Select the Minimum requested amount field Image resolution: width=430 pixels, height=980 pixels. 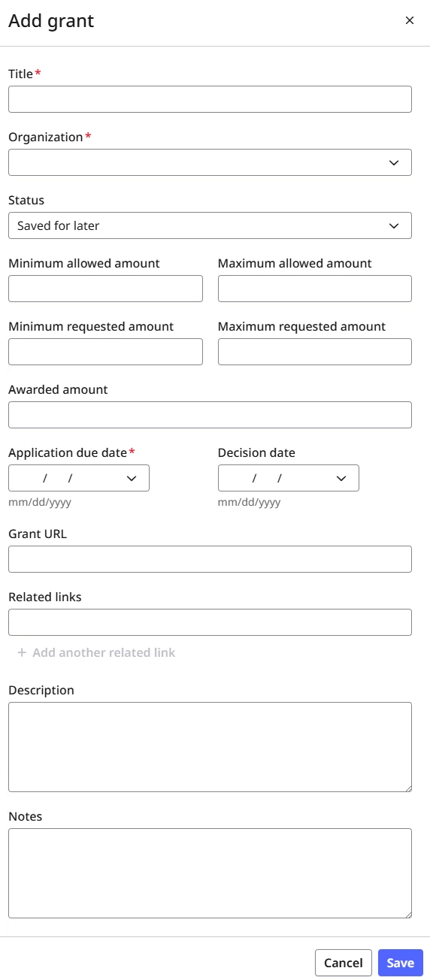click(x=105, y=352)
